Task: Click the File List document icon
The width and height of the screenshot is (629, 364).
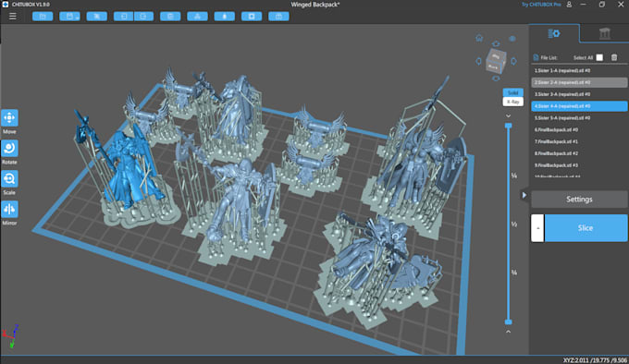Action: point(536,57)
